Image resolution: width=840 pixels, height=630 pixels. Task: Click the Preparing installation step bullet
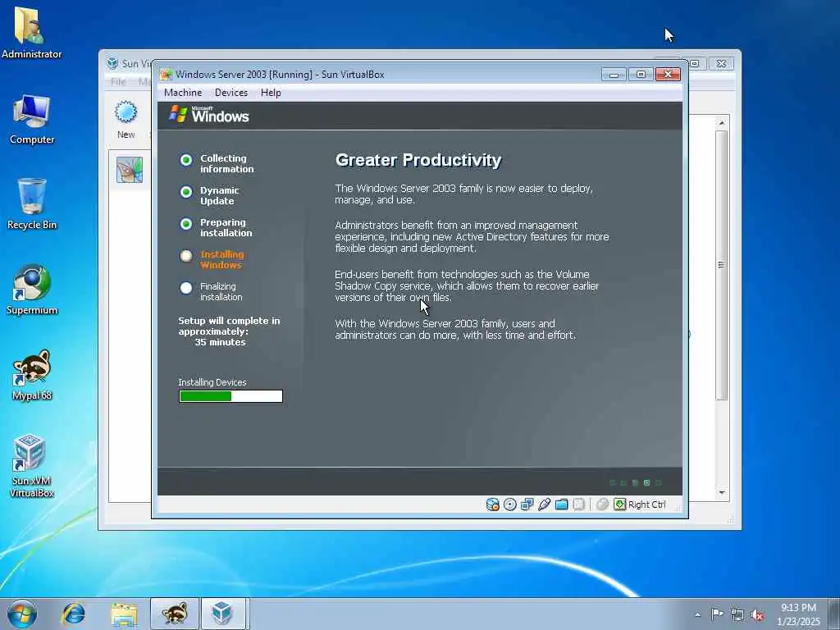(186, 224)
